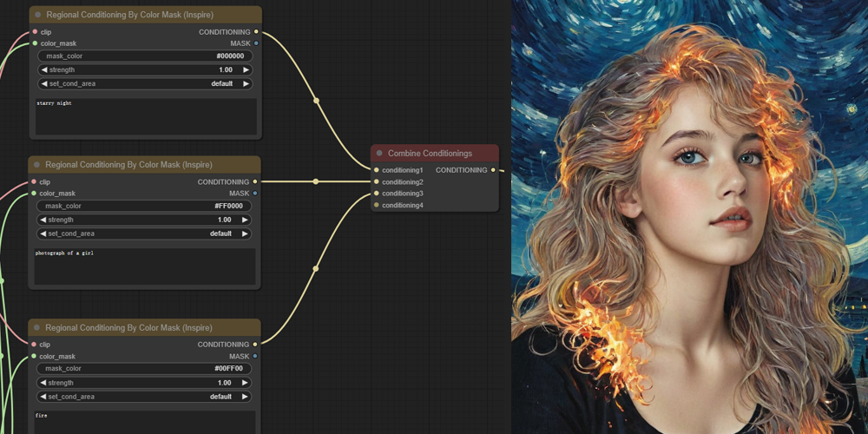
Task: Select the Combine Conditionings node title bar
Action: tap(435, 153)
